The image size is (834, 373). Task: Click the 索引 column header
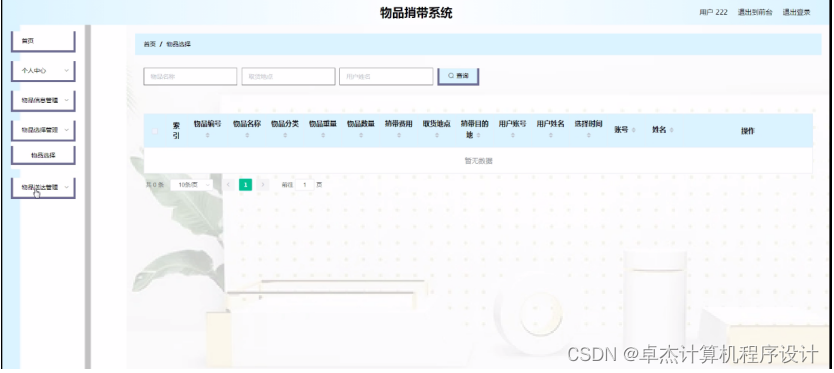coord(176,130)
